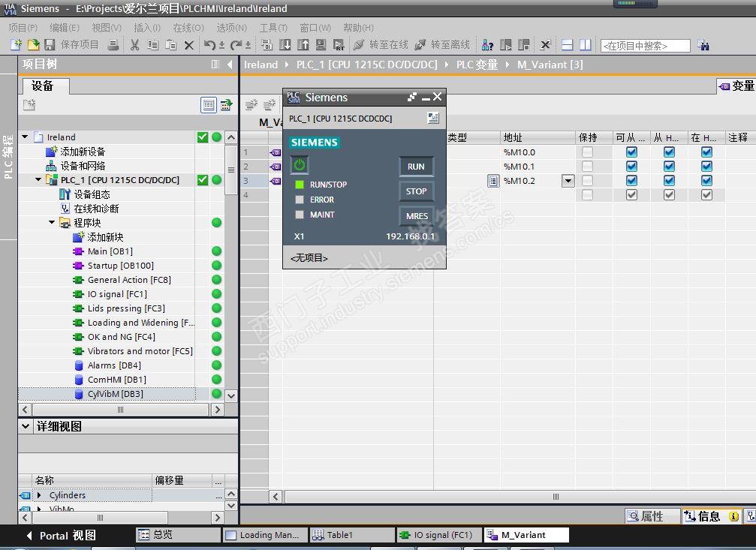This screenshot has width=756, height=550.
Task: Toggle 在 H... checkbox for %M10.2
Action: [x=706, y=181]
